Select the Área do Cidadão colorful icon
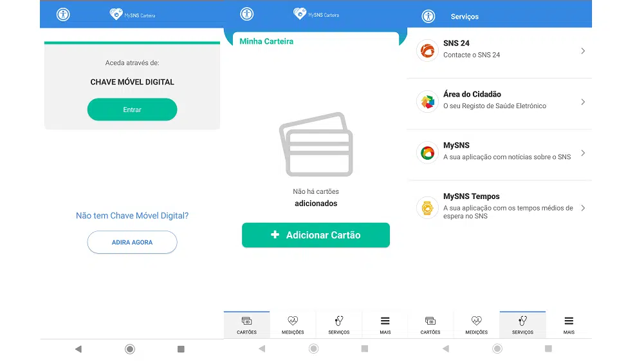The height and width of the screenshot is (362, 644). coord(427,101)
